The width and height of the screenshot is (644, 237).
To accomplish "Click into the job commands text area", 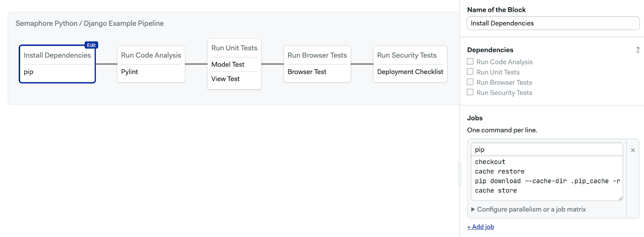I will 547,178.
